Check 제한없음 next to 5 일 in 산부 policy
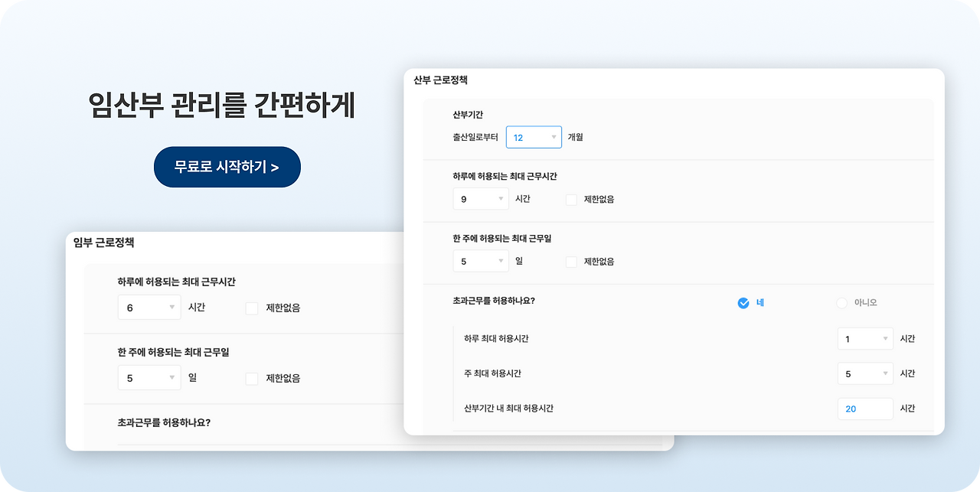The width and height of the screenshot is (980, 492). pos(570,261)
